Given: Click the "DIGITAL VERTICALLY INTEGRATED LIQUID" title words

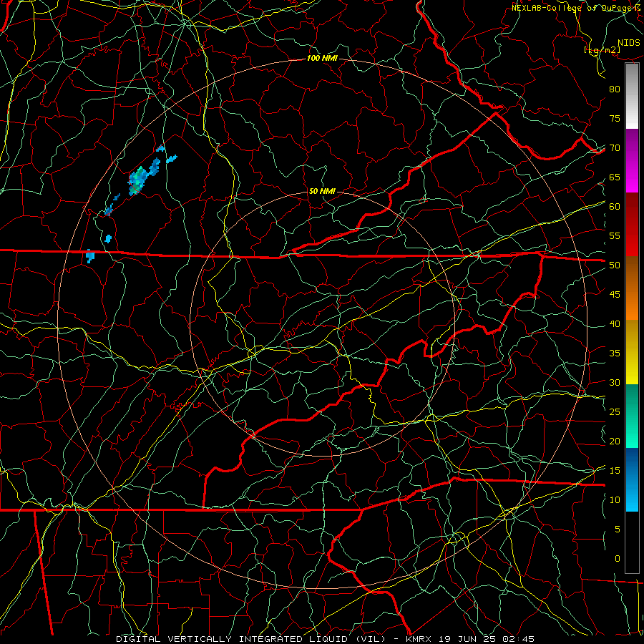Looking at the screenshot, I should [x=233, y=639].
